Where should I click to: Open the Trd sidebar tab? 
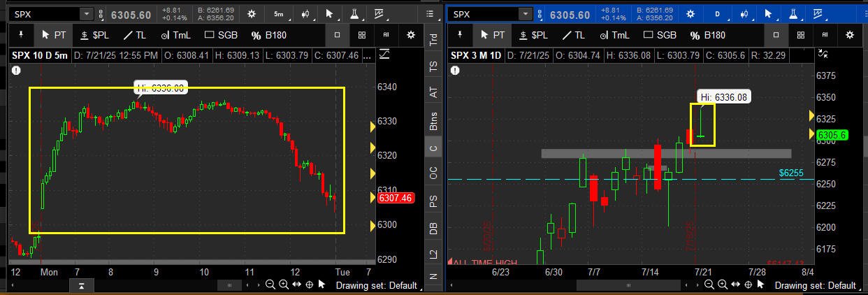433,41
